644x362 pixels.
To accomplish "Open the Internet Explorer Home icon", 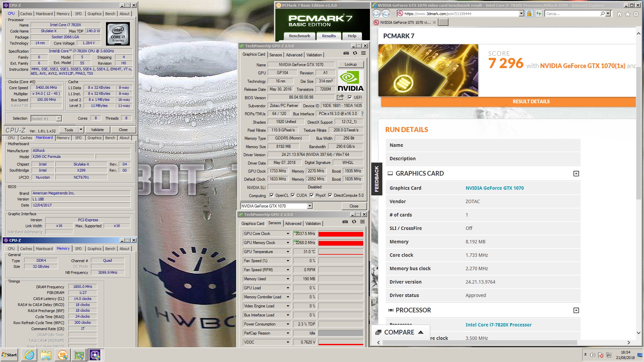I will (x=619, y=14).
